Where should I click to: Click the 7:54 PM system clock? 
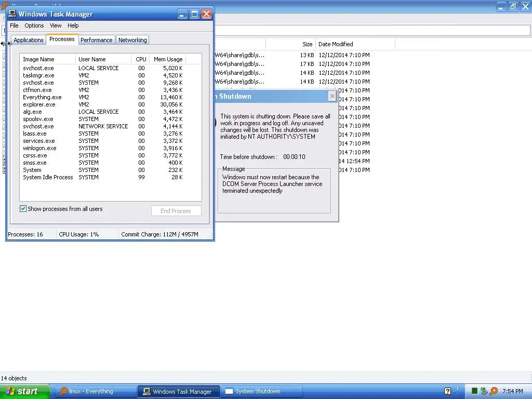coord(513,392)
